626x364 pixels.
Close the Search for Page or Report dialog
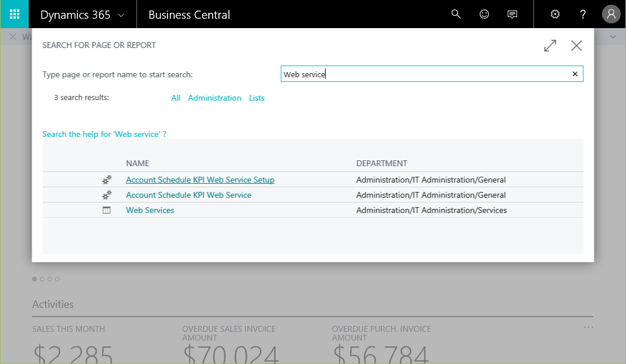point(576,46)
